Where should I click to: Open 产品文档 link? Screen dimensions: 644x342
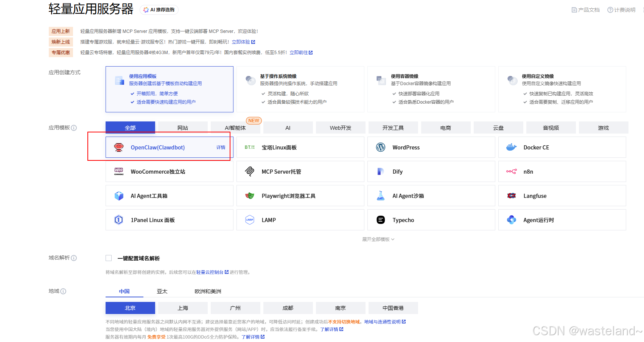(586, 10)
